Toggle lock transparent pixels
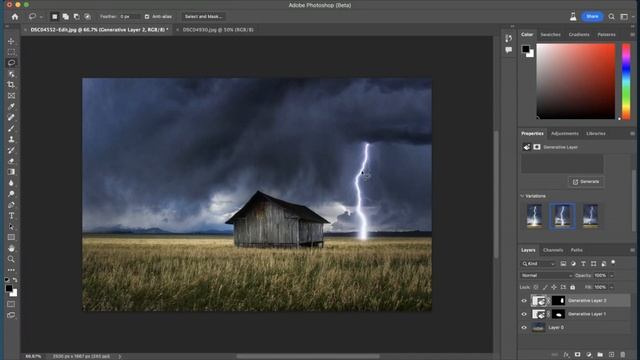The height and width of the screenshot is (360, 640). click(536, 287)
